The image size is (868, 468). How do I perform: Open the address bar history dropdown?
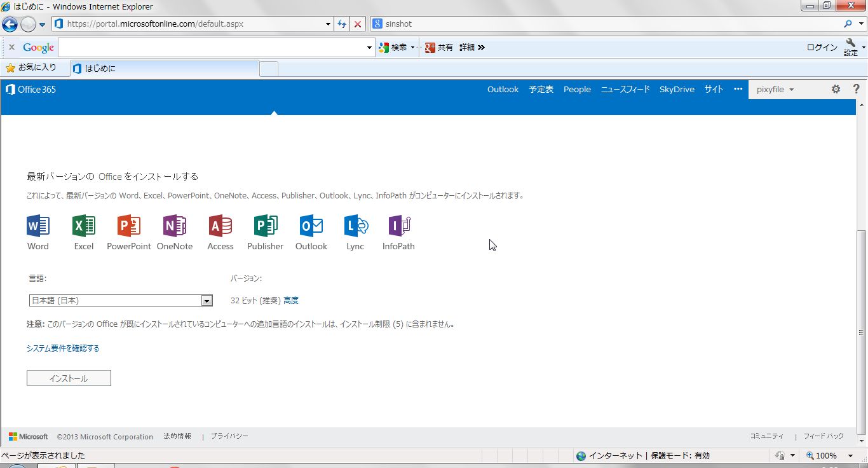coord(328,24)
